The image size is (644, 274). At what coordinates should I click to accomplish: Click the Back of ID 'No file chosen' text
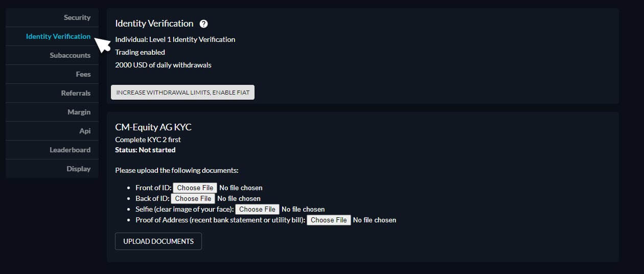coord(239,198)
